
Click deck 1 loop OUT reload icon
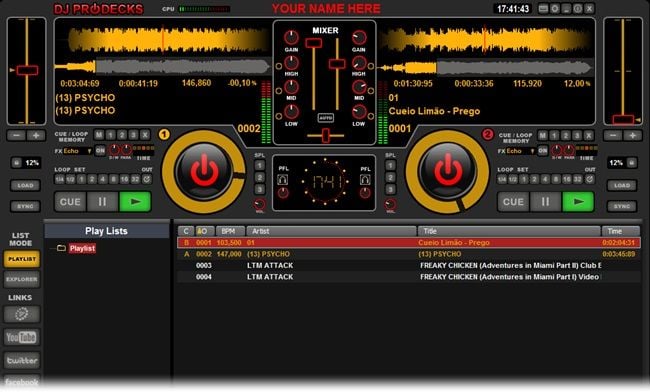tap(147, 179)
